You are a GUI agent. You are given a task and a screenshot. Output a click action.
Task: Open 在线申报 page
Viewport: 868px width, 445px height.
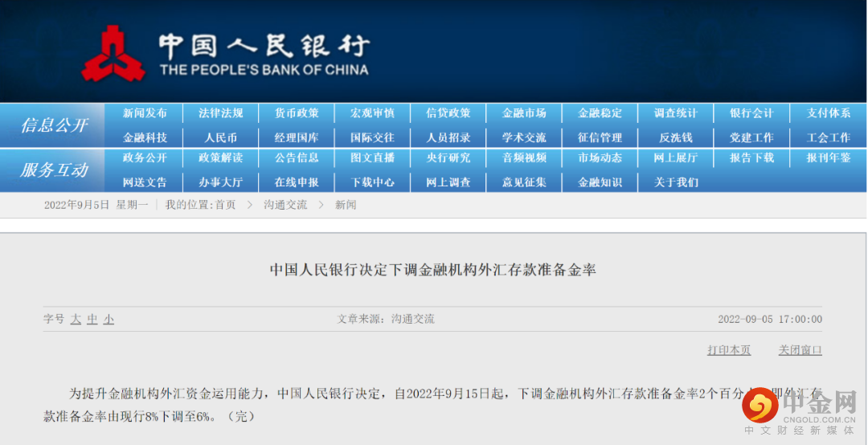pos(297,182)
